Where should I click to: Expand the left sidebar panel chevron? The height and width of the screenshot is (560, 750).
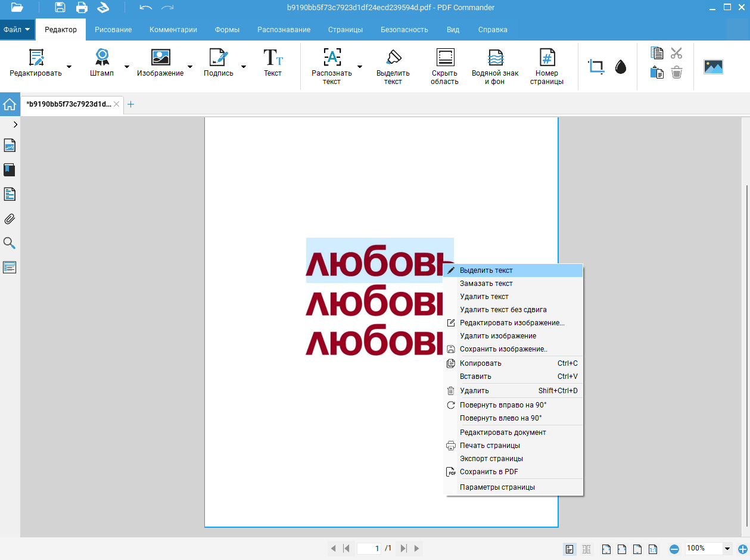click(15, 125)
